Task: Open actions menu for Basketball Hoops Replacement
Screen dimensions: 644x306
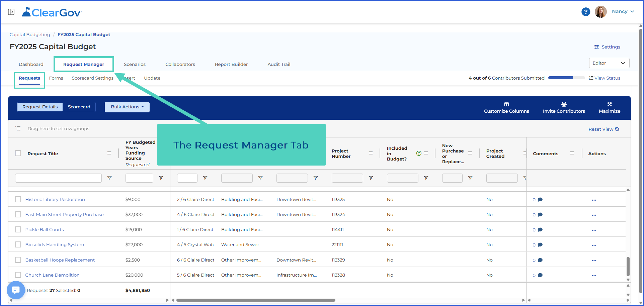Action: tap(594, 261)
